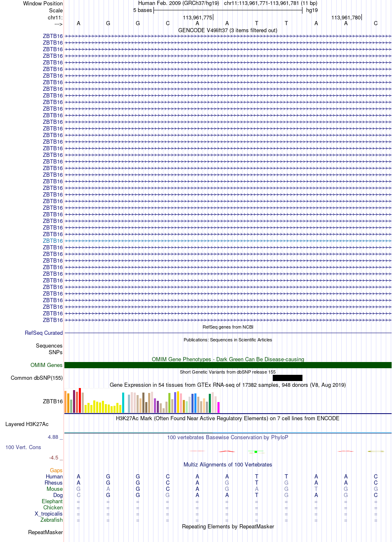This screenshot has height=542, width=392.
Task: Click the cyan GTEx expression bar
Action: coord(123,402)
